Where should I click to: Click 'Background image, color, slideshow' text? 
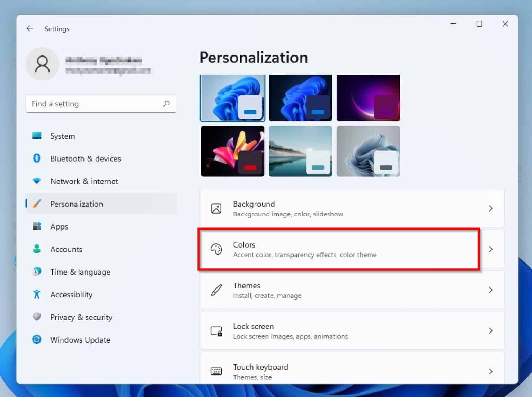point(288,214)
